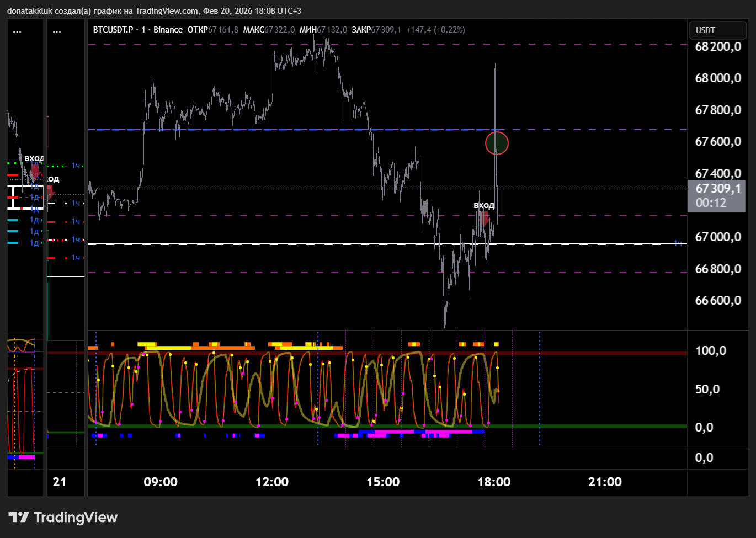The width and height of the screenshot is (756, 538).
Task: Click the 12:00 label on the time axis
Action: [x=271, y=482]
